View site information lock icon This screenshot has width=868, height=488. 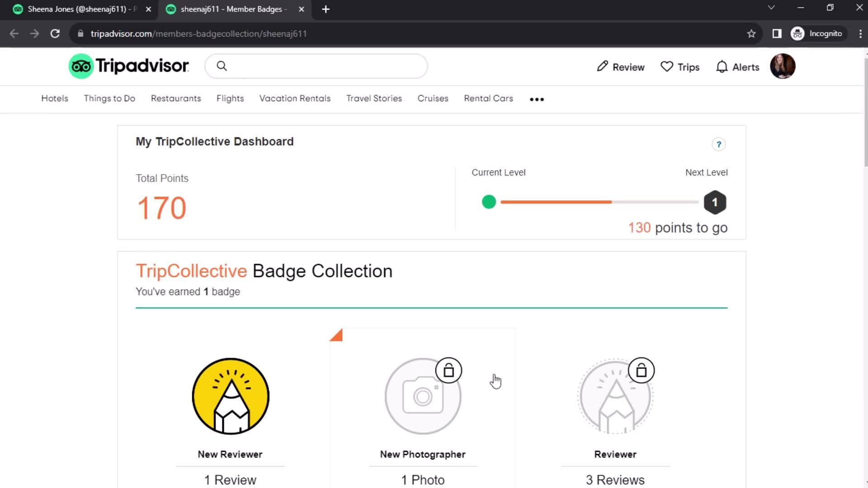(x=80, y=33)
